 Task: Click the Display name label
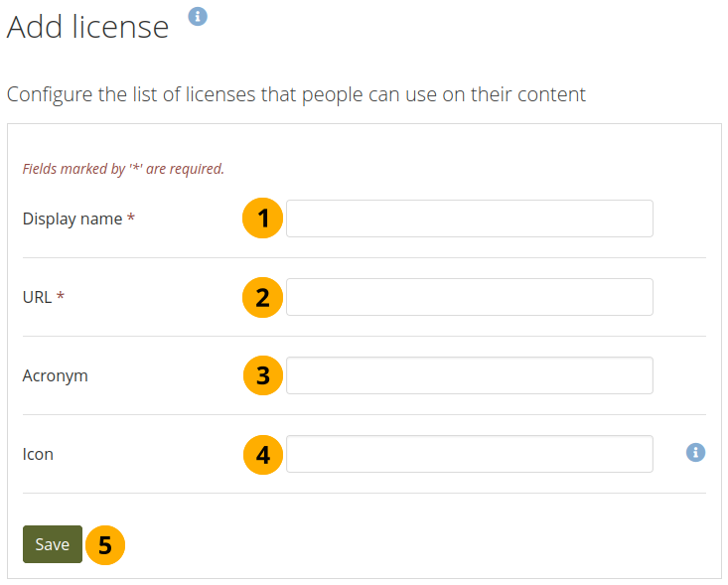(73, 219)
